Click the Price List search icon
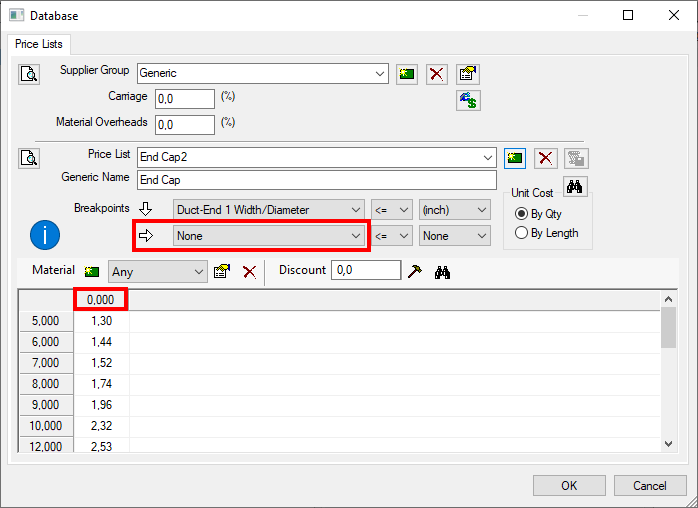Viewport: 698px width, 508px height. (29, 158)
